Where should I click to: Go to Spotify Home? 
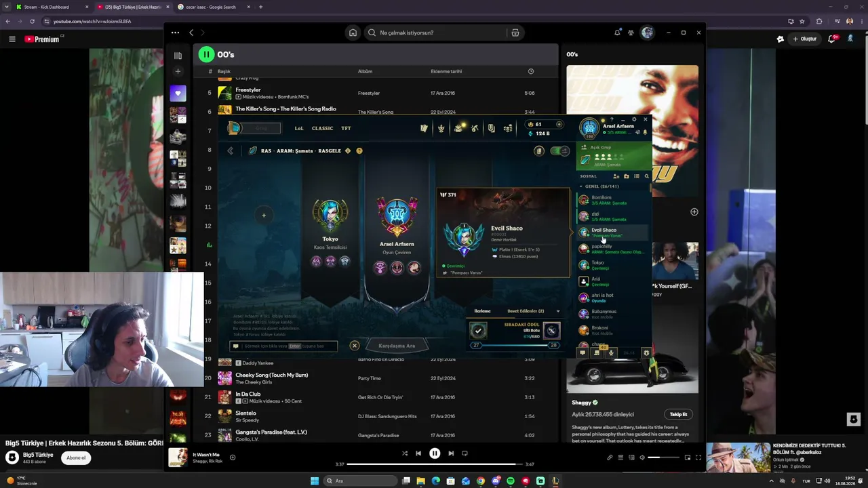tap(353, 33)
